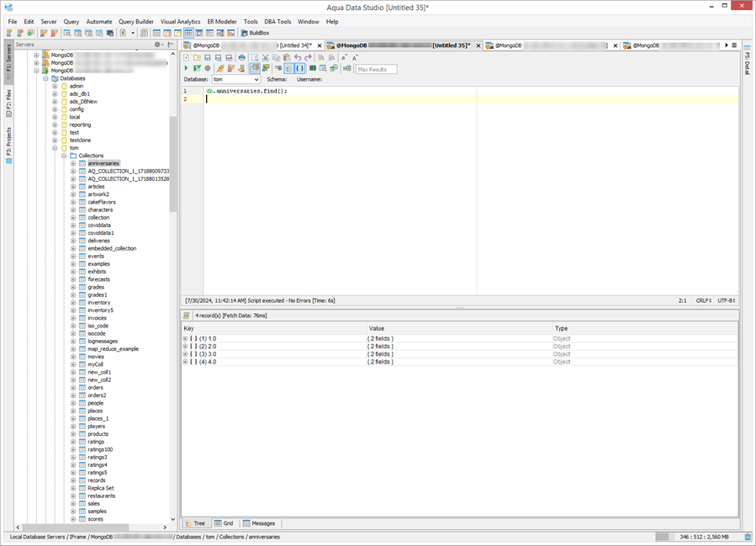Expand the admin database node

tap(55, 86)
